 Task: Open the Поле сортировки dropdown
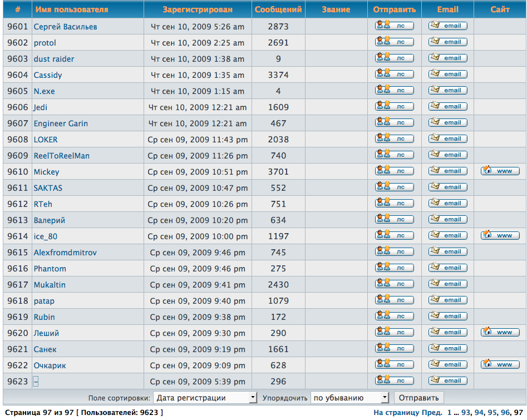pos(205,398)
